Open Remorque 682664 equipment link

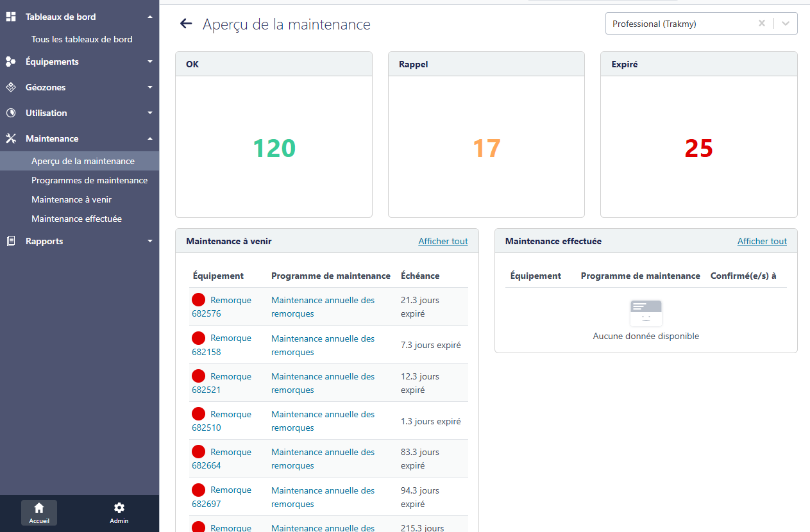tap(221, 458)
